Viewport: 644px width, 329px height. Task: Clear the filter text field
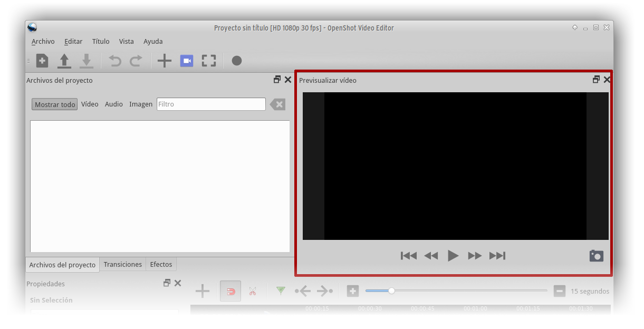[277, 104]
